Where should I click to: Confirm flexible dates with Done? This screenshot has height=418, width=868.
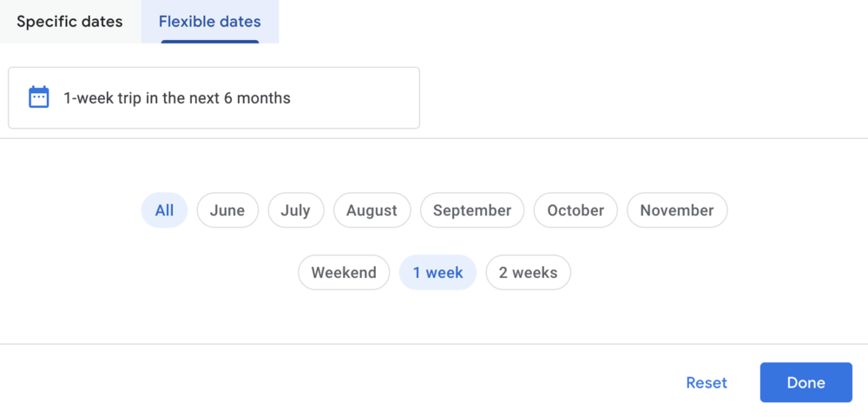pos(806,382)
